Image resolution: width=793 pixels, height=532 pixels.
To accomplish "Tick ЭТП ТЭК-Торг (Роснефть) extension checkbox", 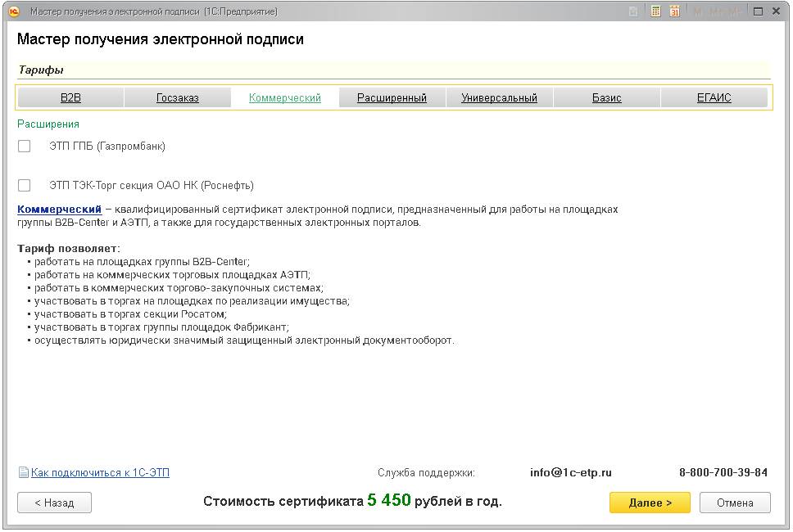I will [25, 186].
